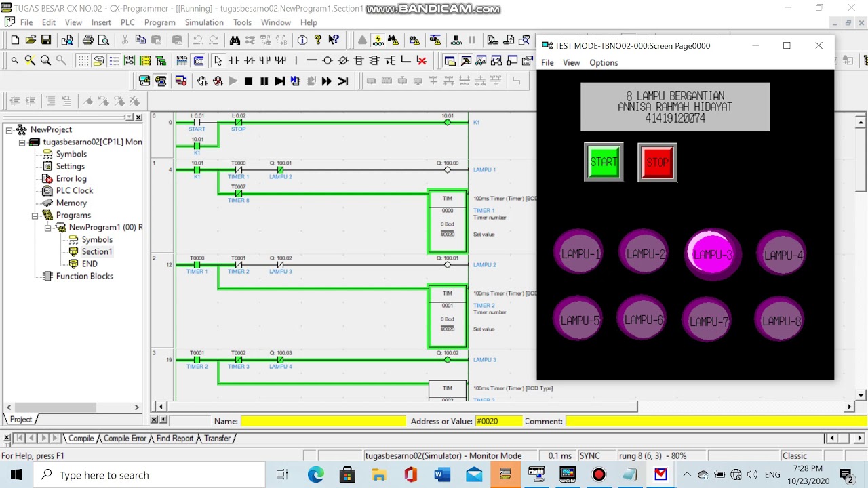The image size is (868, 488).
Task: Select the New Closed Coil tool
Action: click(x=343, y=60)
